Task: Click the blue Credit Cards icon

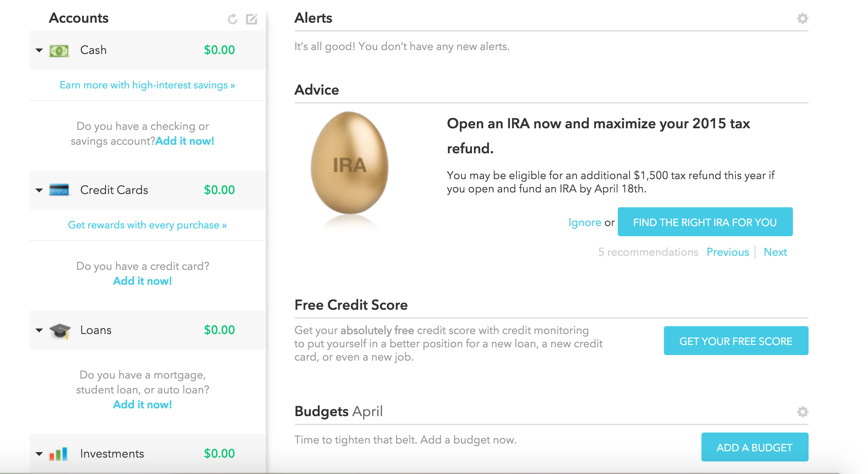Action: [59, 190]
